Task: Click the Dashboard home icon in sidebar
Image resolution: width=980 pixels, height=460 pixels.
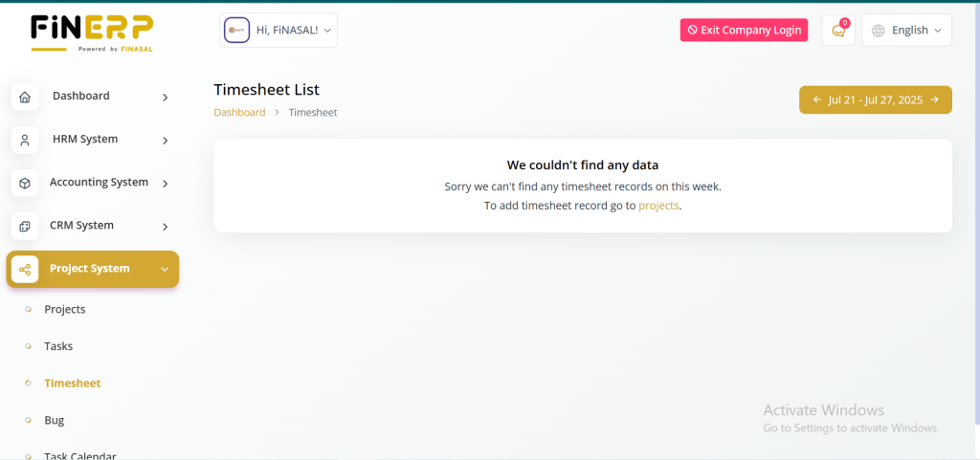Action: pos(25,97)
